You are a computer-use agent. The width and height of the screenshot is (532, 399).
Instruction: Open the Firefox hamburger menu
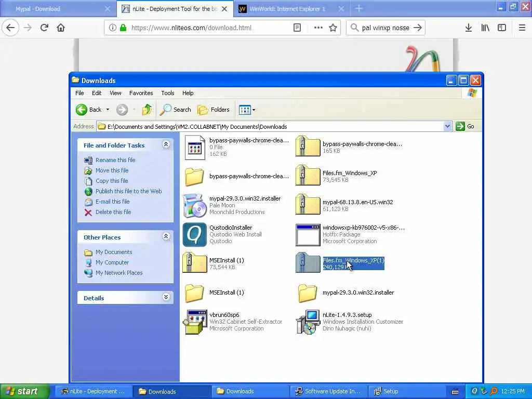522,28
